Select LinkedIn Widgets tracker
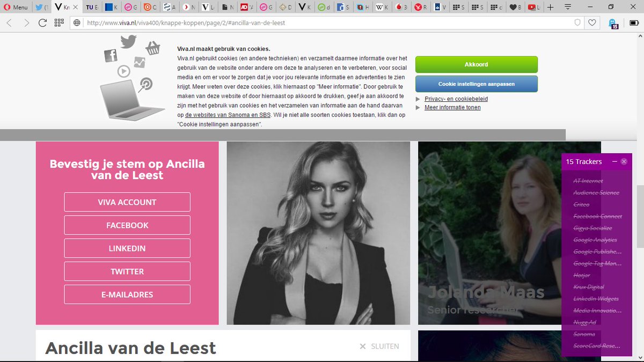Viewport: 644px width, 362px height. click(596, 299)
